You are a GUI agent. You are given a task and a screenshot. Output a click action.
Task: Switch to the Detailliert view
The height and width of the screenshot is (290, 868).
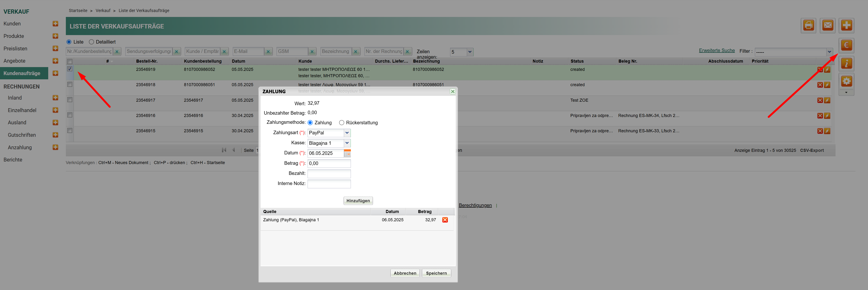pyautogui.click(x=91, y=42)
